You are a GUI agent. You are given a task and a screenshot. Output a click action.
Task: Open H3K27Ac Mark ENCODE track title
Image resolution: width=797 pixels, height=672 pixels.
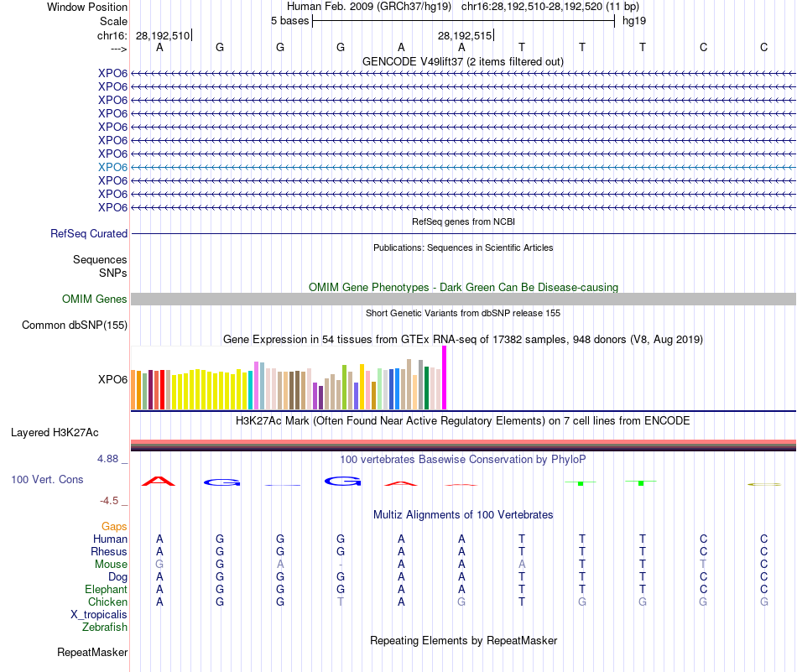click(x=463, y=421)
